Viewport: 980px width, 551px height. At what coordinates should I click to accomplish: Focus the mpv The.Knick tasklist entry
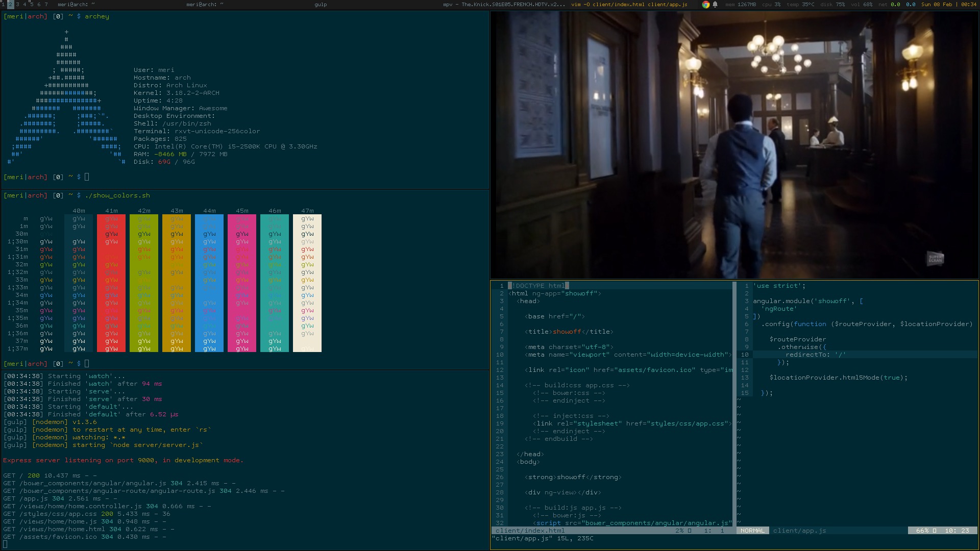[504, 5]
